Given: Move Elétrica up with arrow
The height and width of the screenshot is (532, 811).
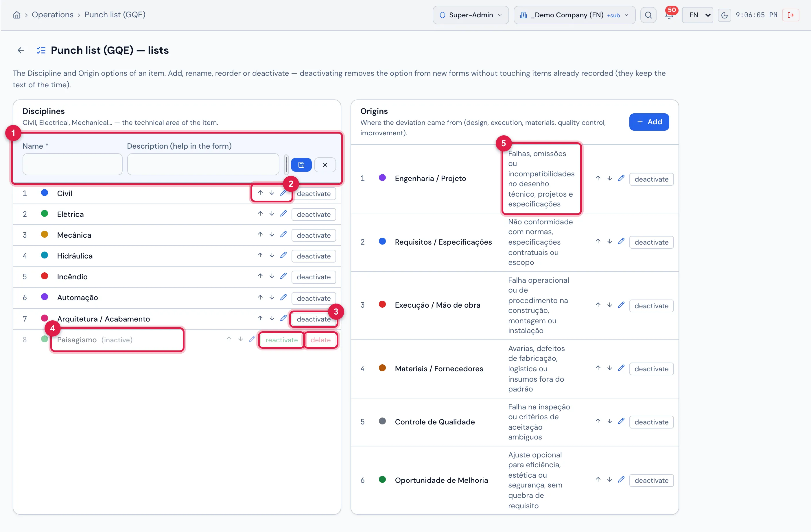Looking at the screenshot, I should [260, 214].
